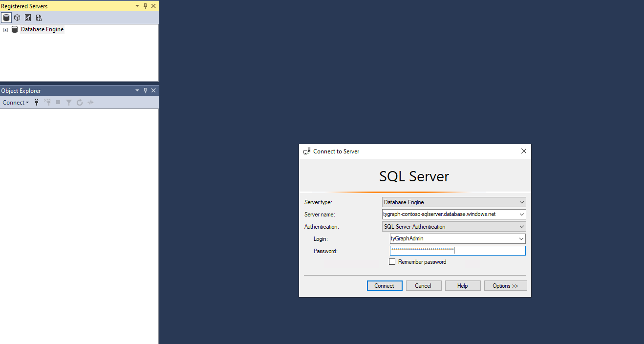Viewport: 644px width, 344px height.
Task: Select Reporting Services icon in Registered Servers
Action: click(x=28, y=18)
